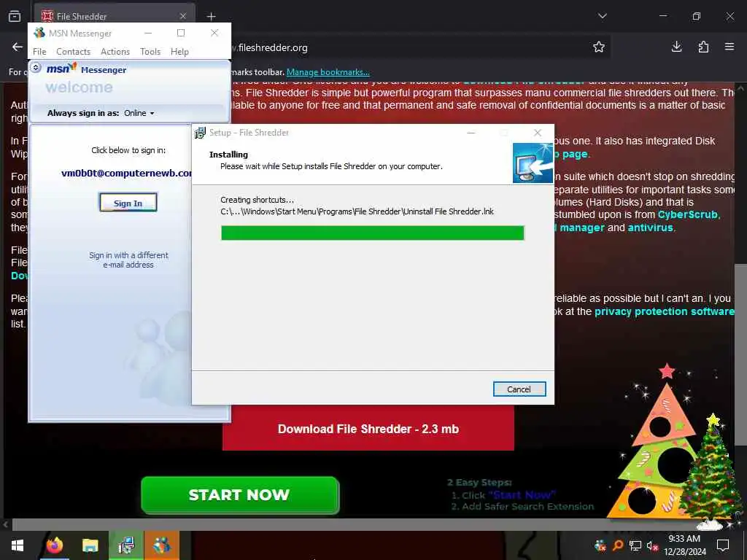Bookmark this page with the star icon

click(x=599, y=47)
